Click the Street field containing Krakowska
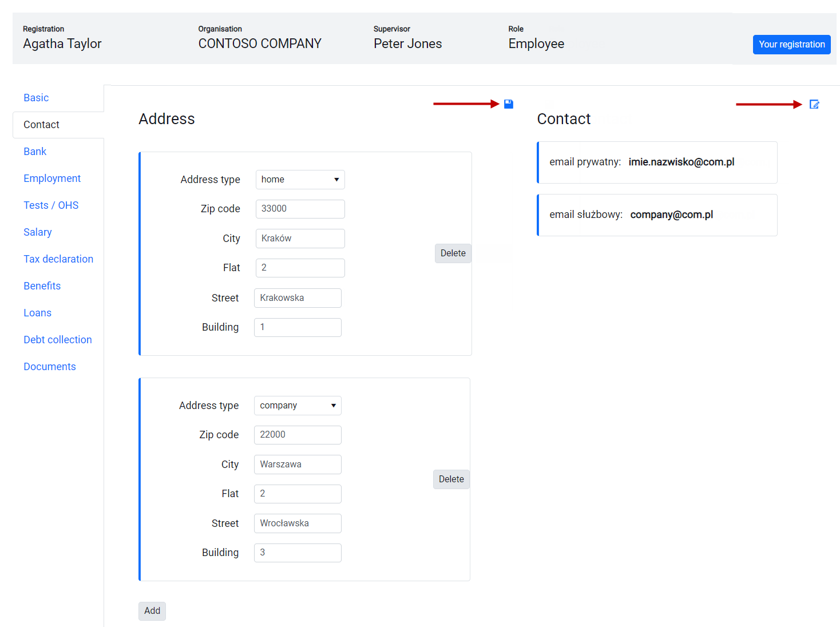Viewport: 840px width, 627px height. (x=298, y=298)
